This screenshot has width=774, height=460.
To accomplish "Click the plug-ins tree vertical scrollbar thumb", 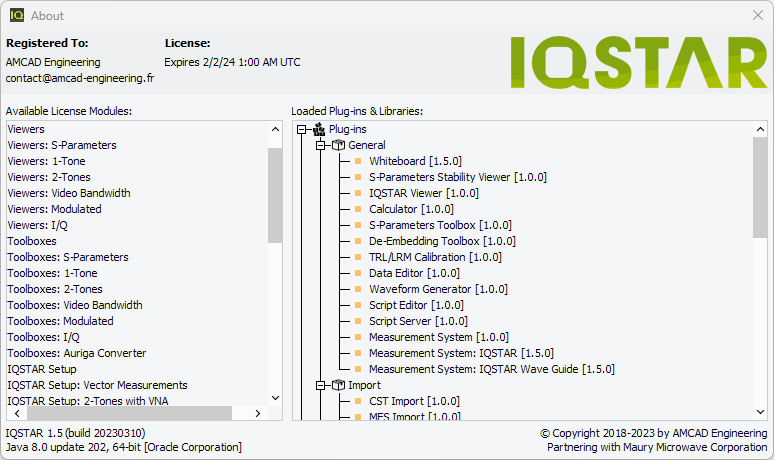I will tap(760, 188).
